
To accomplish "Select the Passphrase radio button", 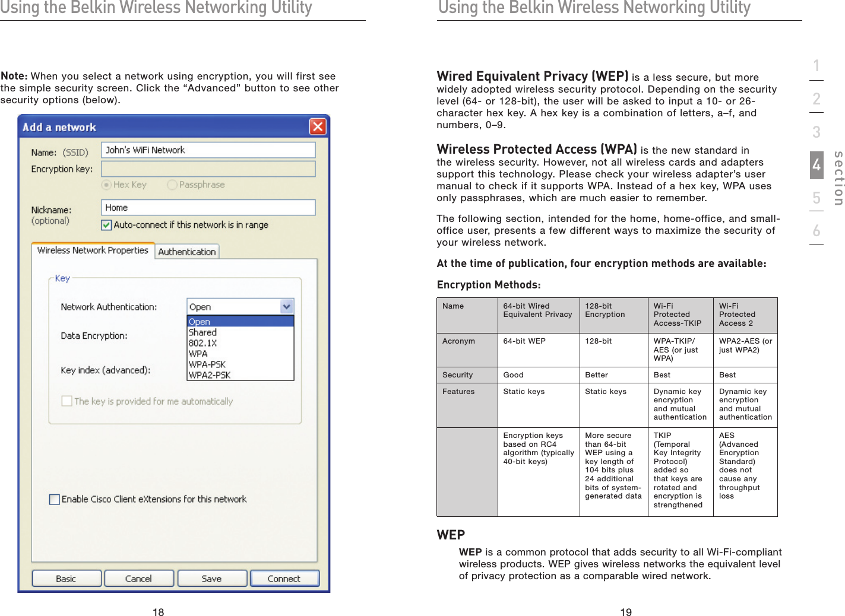I will (x=172, y=185).
